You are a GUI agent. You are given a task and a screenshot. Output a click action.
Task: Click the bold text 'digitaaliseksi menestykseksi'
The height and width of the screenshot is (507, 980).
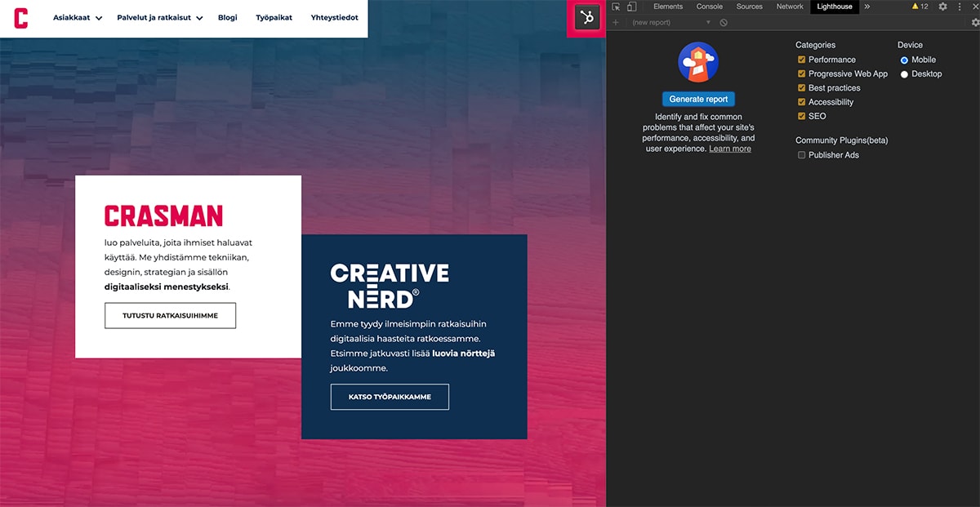167,287
